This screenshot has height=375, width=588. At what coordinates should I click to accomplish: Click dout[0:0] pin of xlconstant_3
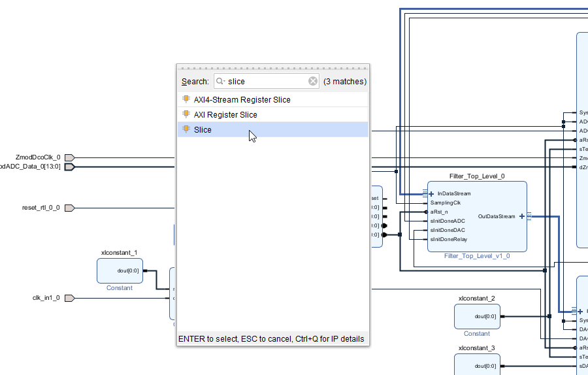[485, 367]
